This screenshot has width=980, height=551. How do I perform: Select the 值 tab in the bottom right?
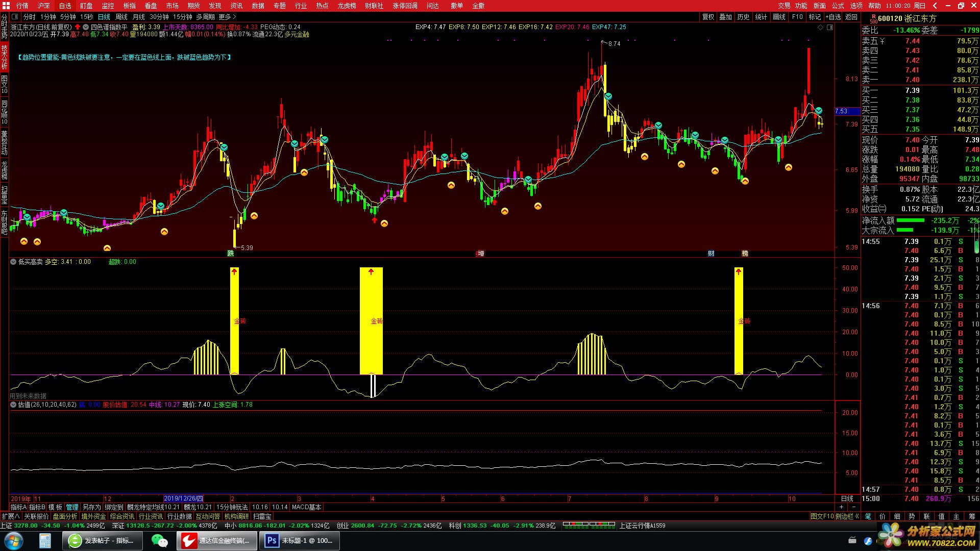pos(941,516)
